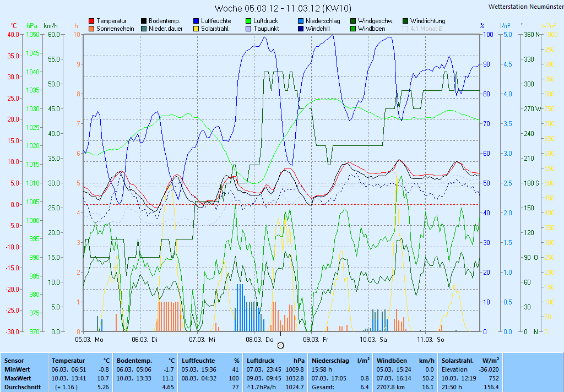The image size is (564, 392).
Task: Click the Sensor header in stats table
Action: coord(14,361)
